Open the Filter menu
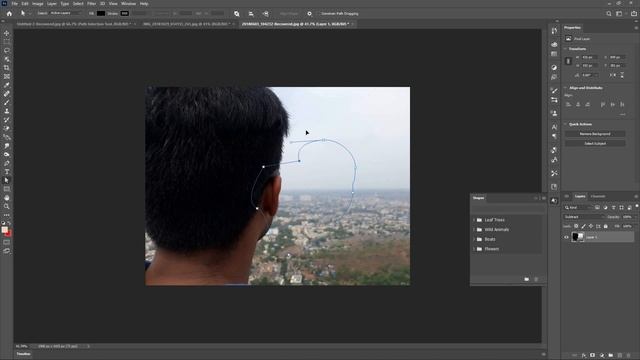640x360 pixels. pyautogui.click(x=91, y=4)
